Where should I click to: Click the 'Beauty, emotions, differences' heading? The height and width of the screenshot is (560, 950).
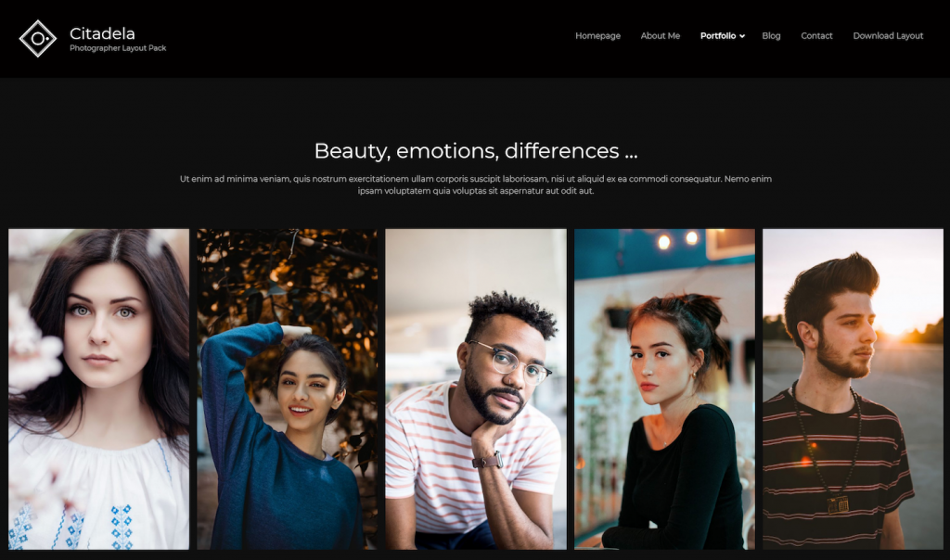(x=476, y=151)
